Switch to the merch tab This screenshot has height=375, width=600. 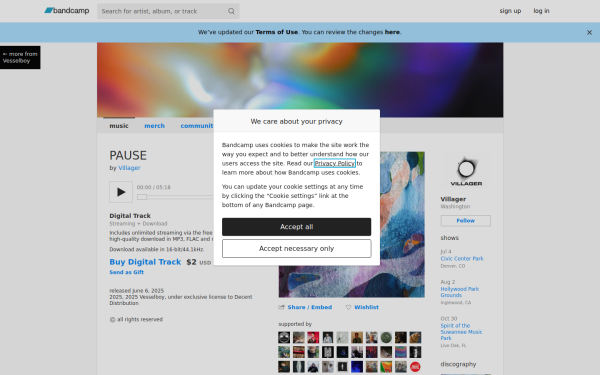(154, 126)
